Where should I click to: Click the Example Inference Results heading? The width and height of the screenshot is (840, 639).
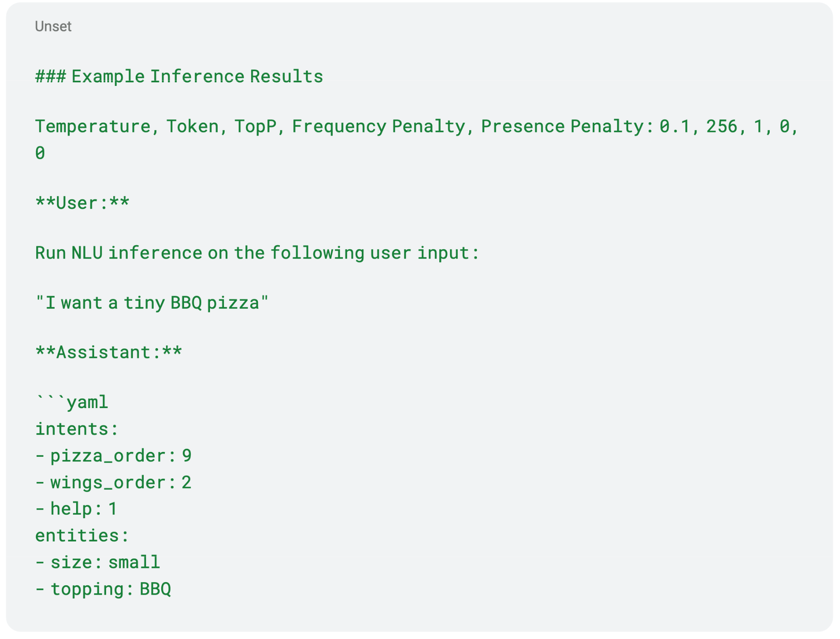click(x=179, y=77)
